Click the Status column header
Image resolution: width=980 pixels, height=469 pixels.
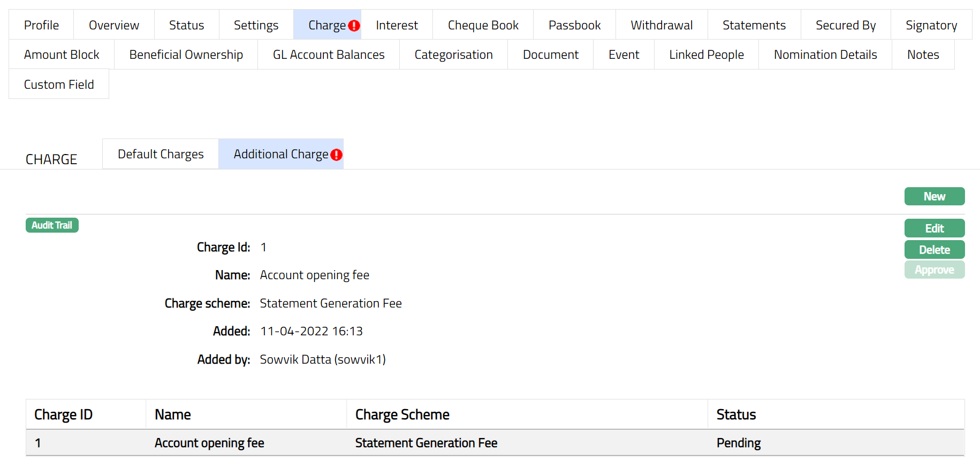[736, 414]
